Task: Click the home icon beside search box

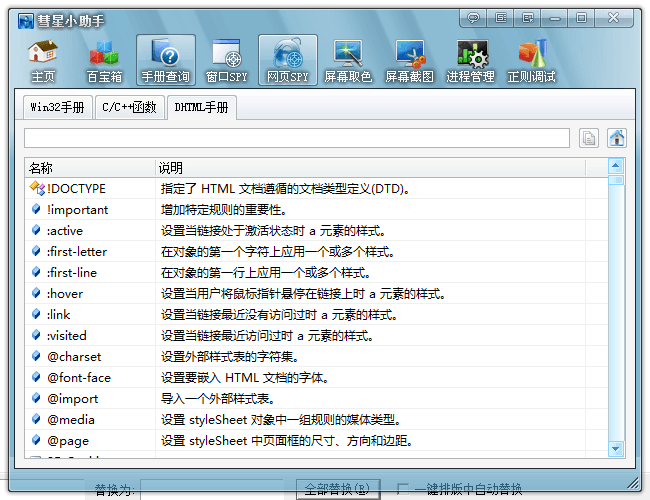Action: 617,138
